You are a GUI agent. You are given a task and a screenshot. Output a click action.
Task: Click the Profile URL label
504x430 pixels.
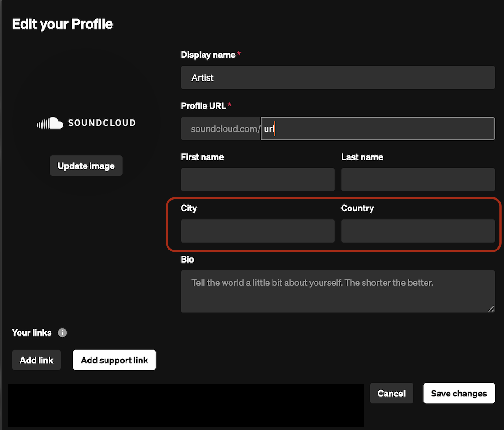coord(203,106)
